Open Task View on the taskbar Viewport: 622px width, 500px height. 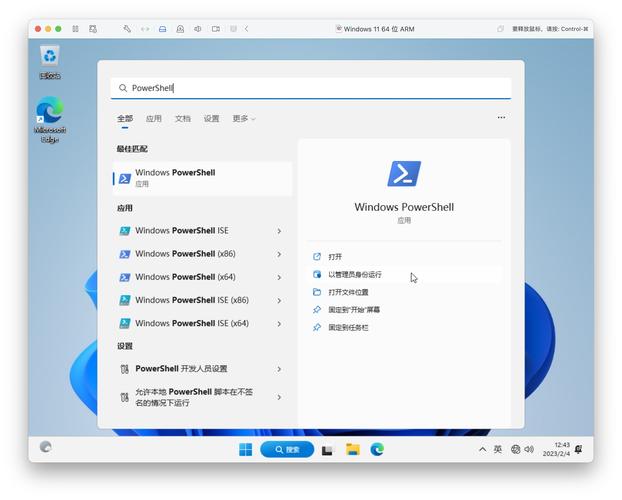pyautogui.click(x=327, y=450)
